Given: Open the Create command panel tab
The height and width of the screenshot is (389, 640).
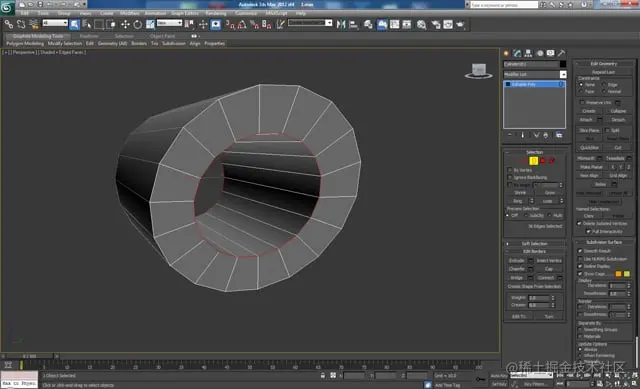Looking at the screenshot, I should click(507, 53).
